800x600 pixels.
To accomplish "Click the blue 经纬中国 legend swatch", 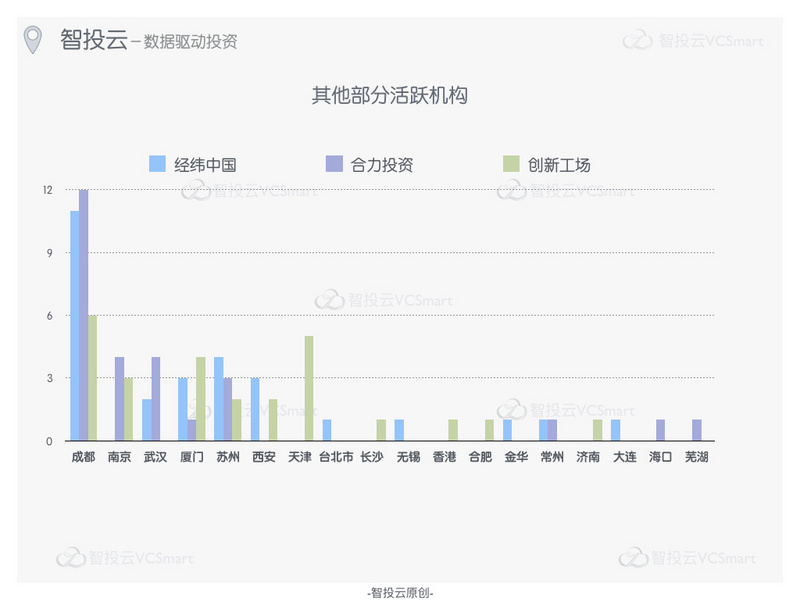I will pyautogui.click(x=157, y=164).
